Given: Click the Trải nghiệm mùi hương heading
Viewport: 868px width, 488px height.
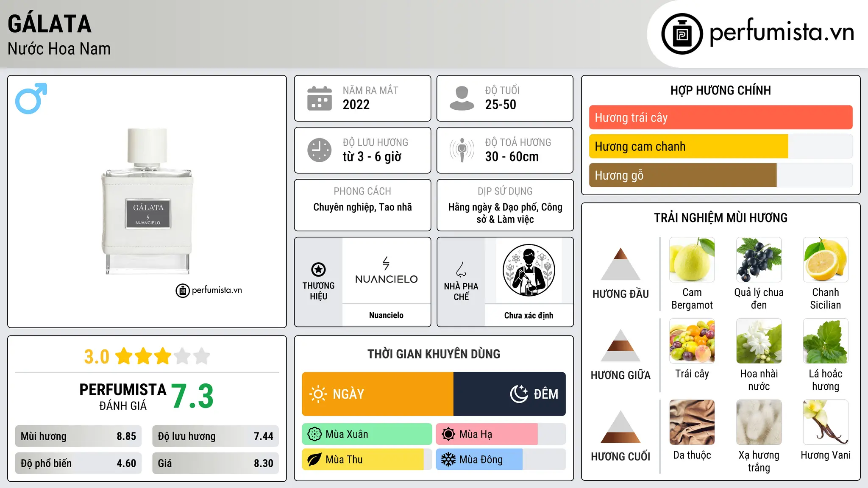Looking at the screenshot, I should tap(721, 218).
